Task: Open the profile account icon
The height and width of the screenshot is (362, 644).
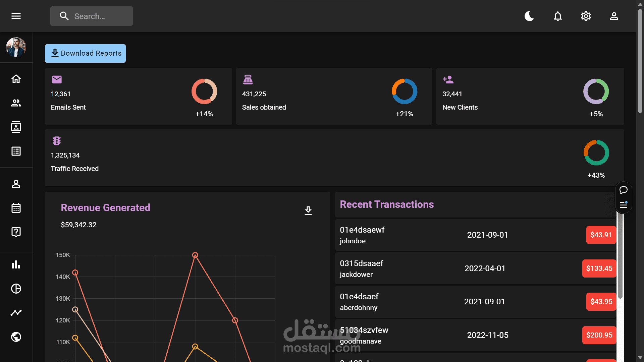Action: point(614,16)
